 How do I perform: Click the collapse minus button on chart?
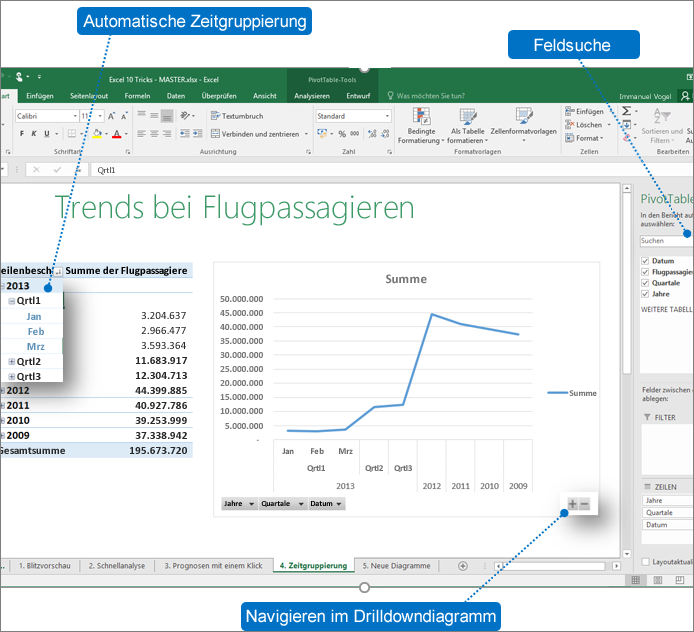tap(584, 504)
